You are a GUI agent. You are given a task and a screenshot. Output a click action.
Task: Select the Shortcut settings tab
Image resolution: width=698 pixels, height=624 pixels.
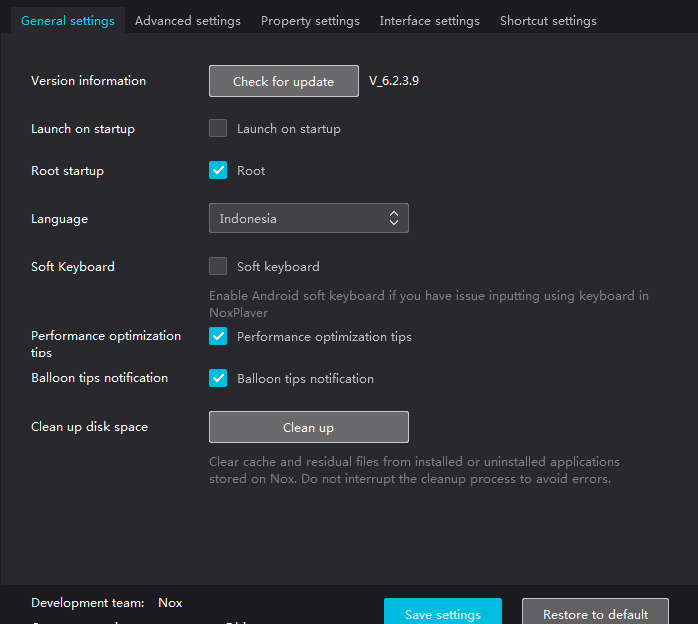(548, 20)
